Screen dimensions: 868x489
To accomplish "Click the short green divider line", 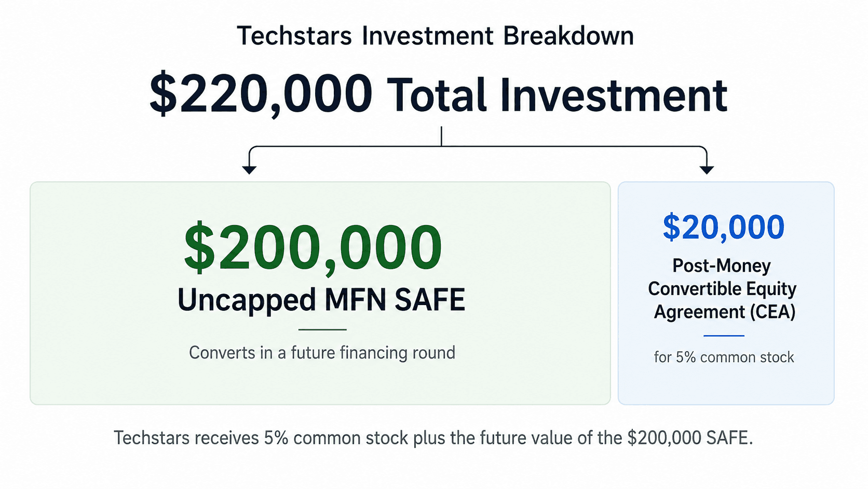I will pyautogui.click(x=322, y=329).
